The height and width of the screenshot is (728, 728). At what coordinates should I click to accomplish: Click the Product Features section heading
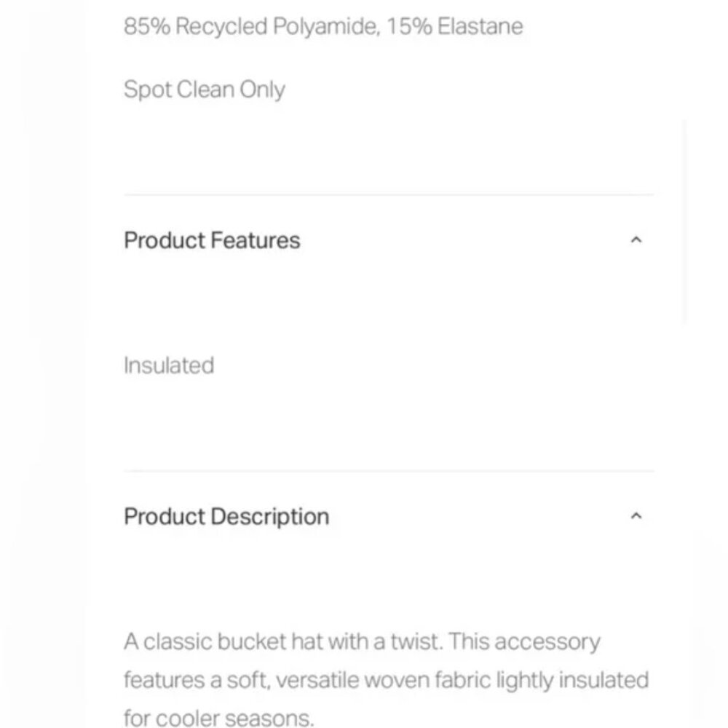click(x=212, y=240)
